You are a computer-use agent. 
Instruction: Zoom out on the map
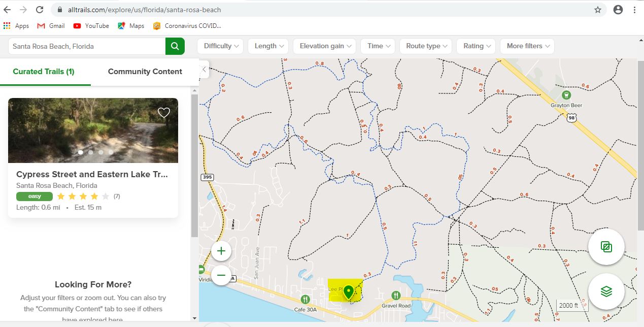coord(221,276)
